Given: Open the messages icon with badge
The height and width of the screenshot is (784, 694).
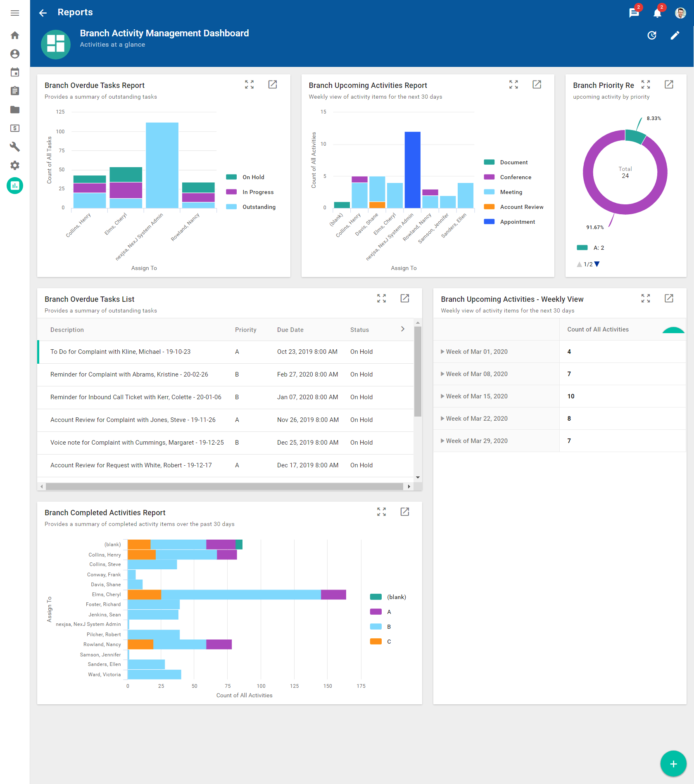Looking at the screenshot, I should pos(633,13).
